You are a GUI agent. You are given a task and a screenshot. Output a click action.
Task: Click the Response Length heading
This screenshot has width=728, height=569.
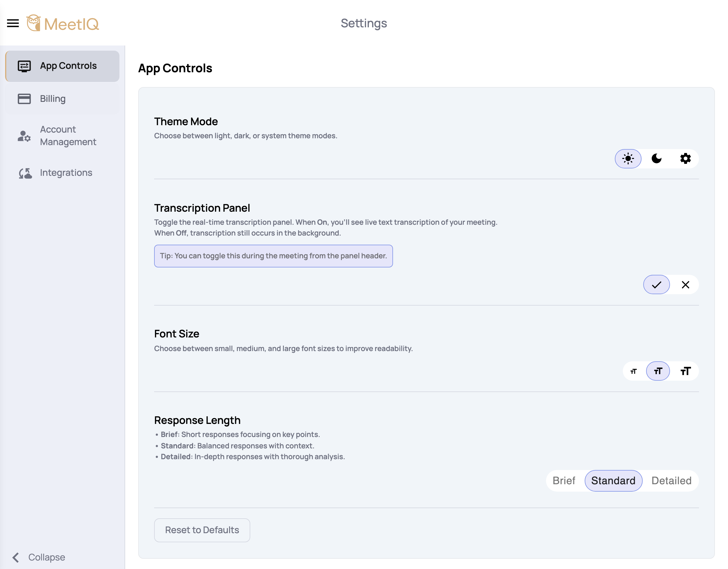pos(197,420)
